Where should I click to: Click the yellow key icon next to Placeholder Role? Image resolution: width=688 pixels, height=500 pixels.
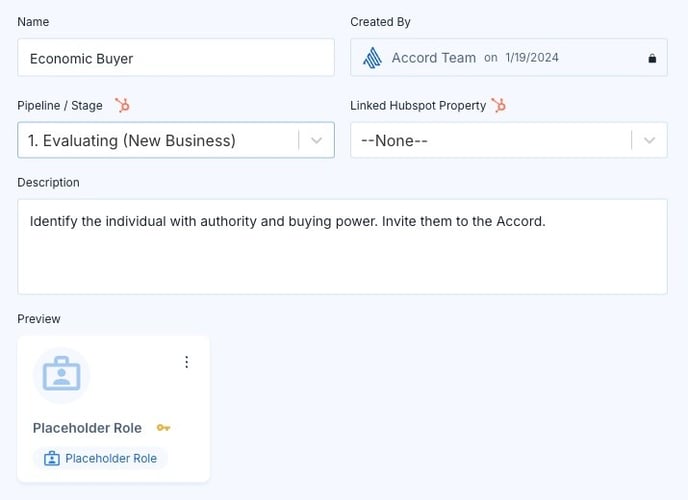[163, 428]
